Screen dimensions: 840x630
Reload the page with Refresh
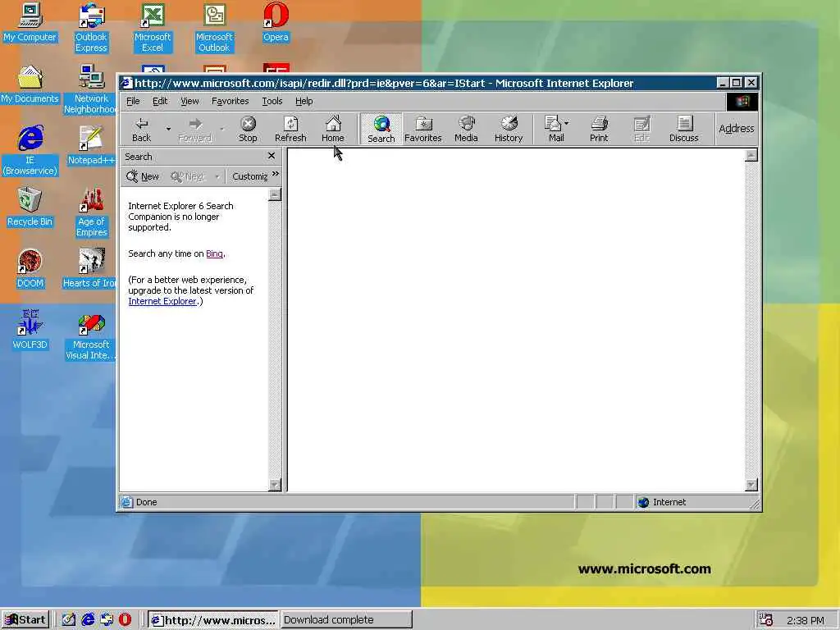(x=290, y=129)
